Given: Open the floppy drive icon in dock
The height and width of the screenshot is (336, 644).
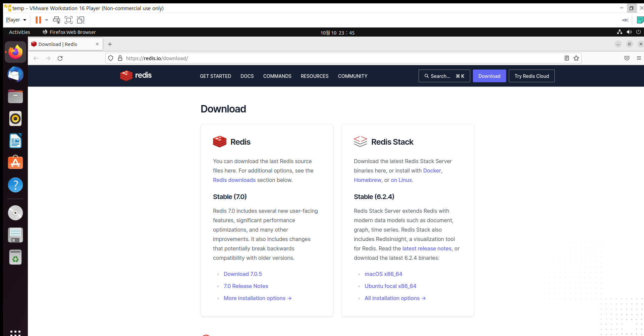Looking at the screenshot, I should (x=15, y=235).
